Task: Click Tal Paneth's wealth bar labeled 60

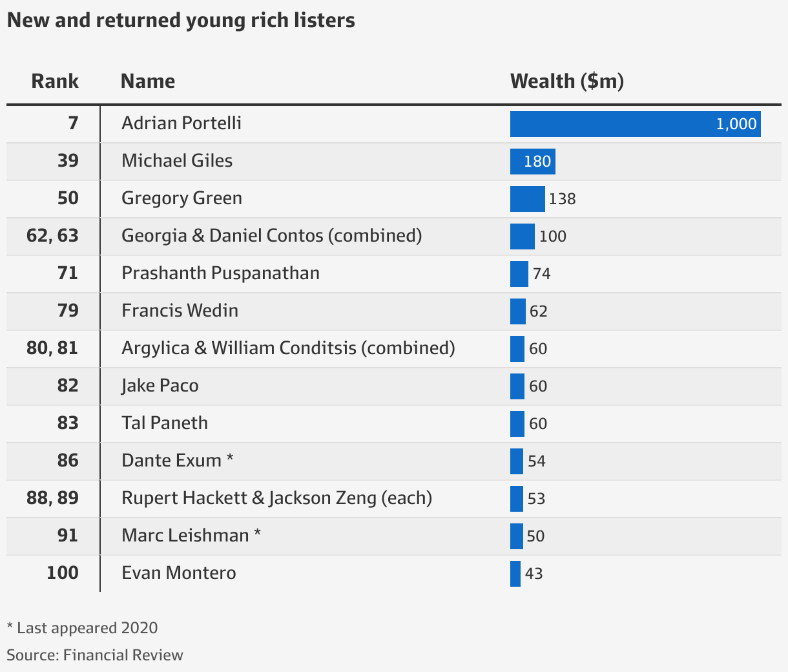Action: tap(517, 424)
